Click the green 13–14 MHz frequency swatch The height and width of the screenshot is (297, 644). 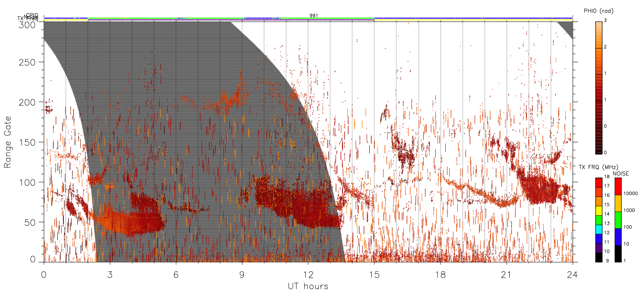coord(598,220)
